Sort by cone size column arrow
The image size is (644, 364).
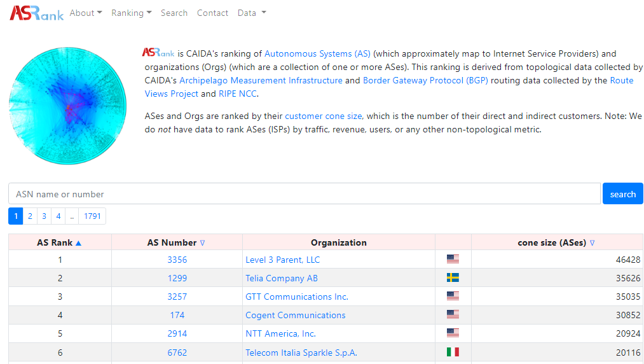tap(593, 242)
